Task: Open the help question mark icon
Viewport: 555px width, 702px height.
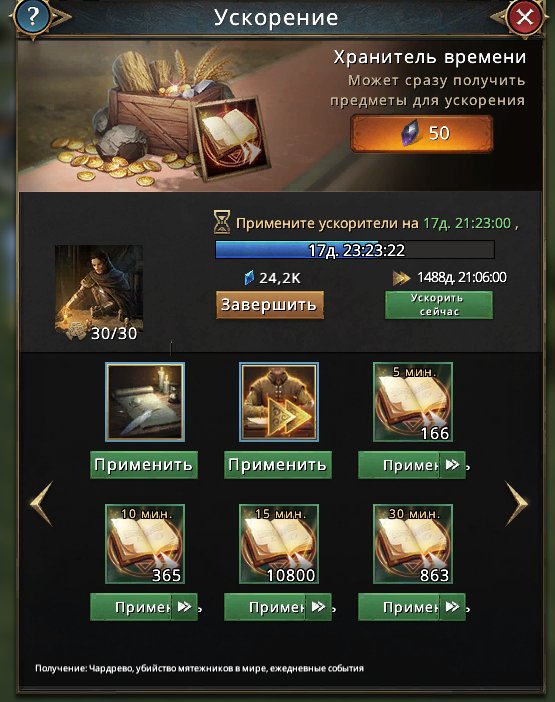Action: (33, 17)
